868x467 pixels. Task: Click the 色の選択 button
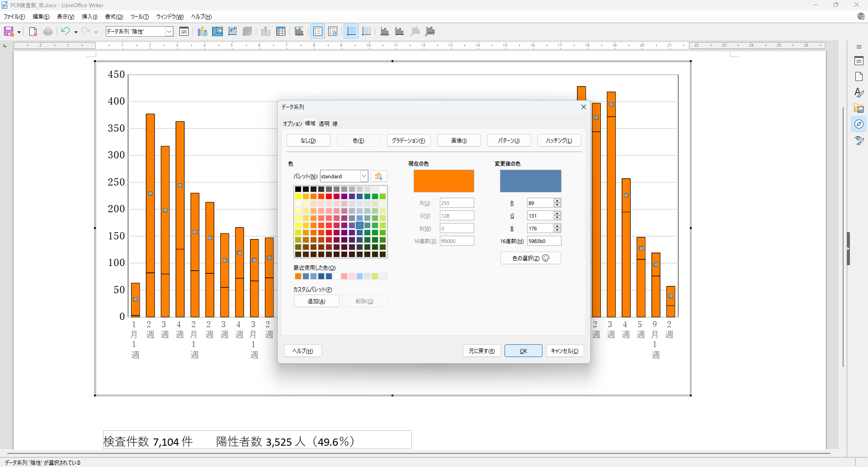pos(530,258)
